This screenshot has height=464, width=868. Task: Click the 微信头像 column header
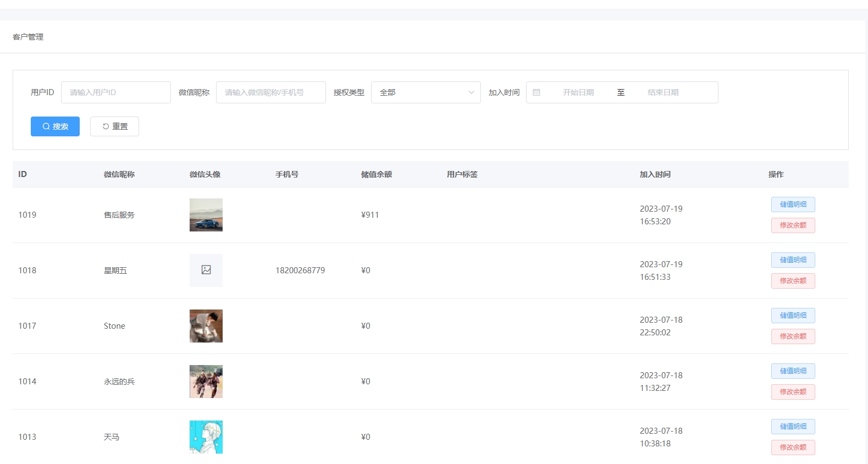(x=205, y=174)
